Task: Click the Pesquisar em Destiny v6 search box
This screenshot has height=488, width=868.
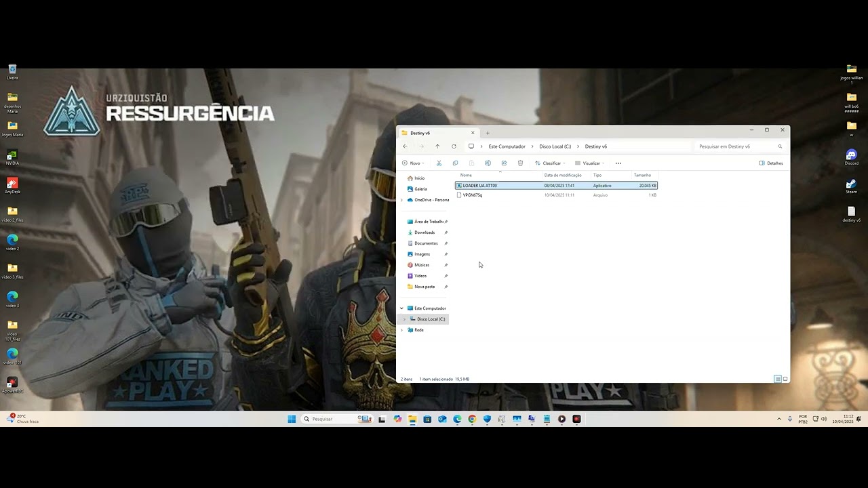Action: (x=741, y=146)
